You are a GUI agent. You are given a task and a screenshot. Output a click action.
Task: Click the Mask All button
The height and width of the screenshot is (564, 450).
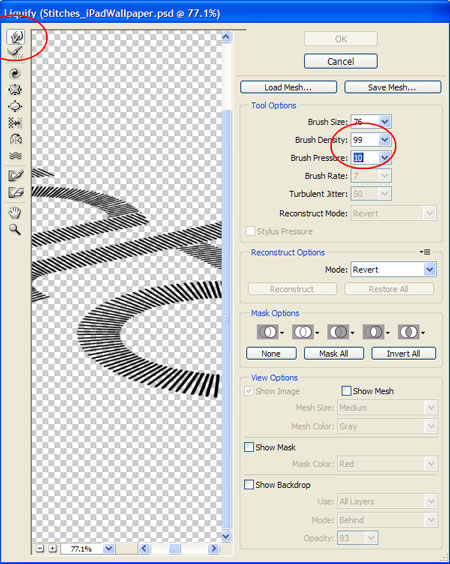point(334,354)
